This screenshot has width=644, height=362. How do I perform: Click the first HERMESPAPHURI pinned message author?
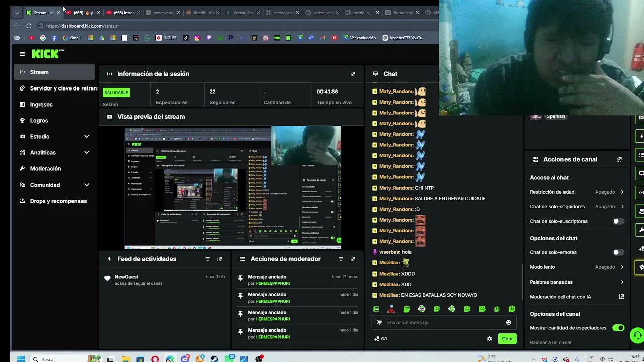(272, 284)
